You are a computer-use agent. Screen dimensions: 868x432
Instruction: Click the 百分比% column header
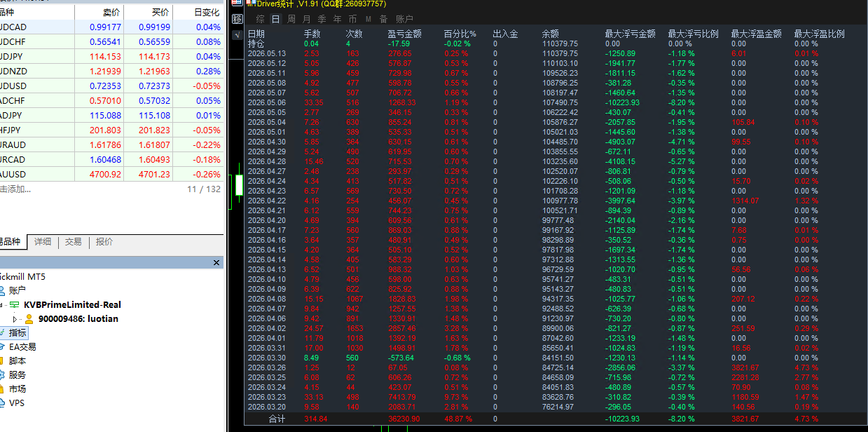point(460,34)
